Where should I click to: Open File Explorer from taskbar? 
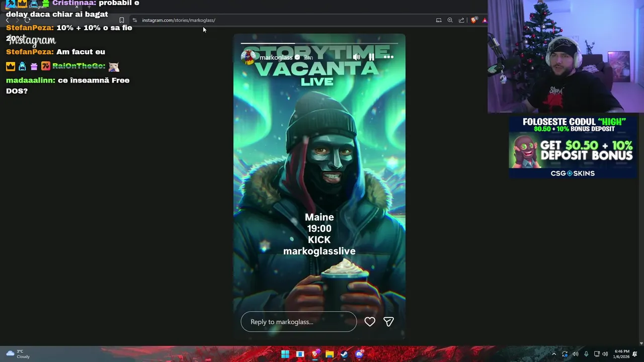pos(330,354)
